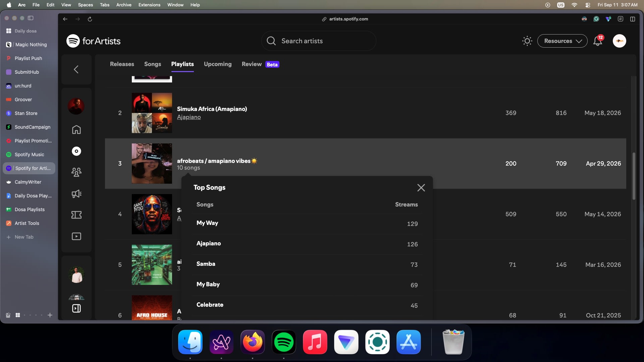The height and width of the screenshot is (362, 644).
Task: Launch Spotify from the dock
Action: point(284,342)
